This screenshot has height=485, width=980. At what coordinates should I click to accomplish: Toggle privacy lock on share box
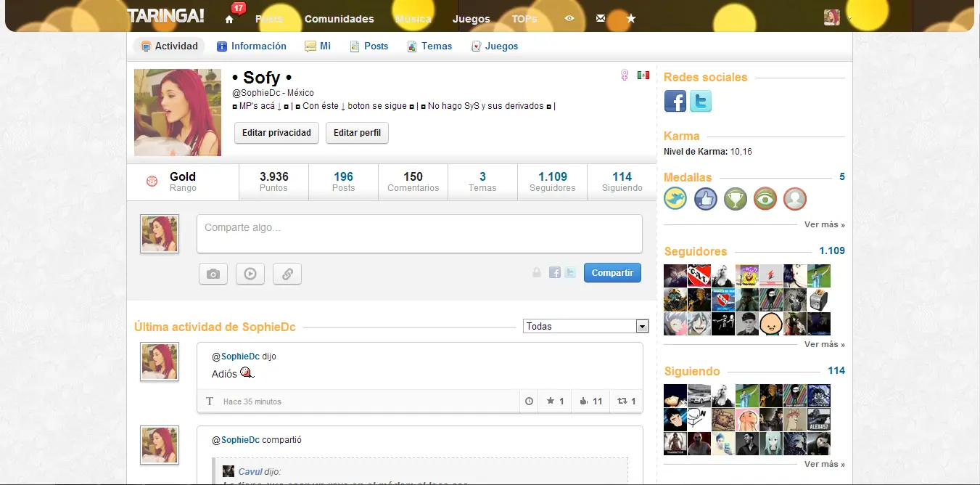(x=537, y=273)
